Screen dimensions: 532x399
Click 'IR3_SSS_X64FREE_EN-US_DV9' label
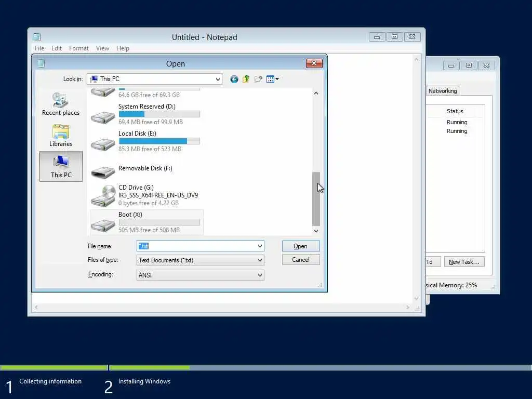pyautogui.click(x=158, y=195)
